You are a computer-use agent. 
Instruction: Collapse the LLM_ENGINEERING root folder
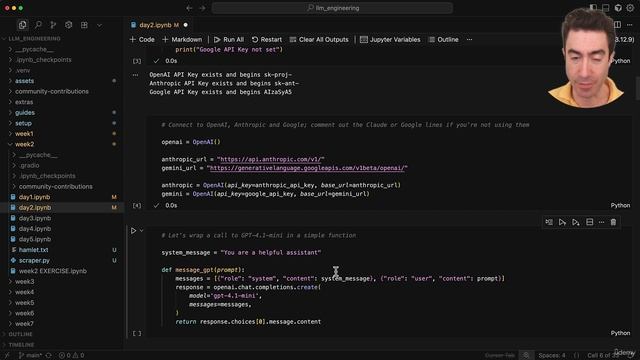tap(34, 39)
